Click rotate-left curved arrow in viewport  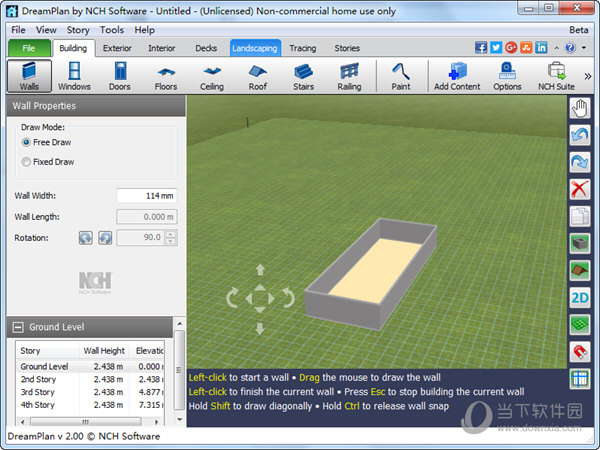pyautogui.click(x=233, y=298)
